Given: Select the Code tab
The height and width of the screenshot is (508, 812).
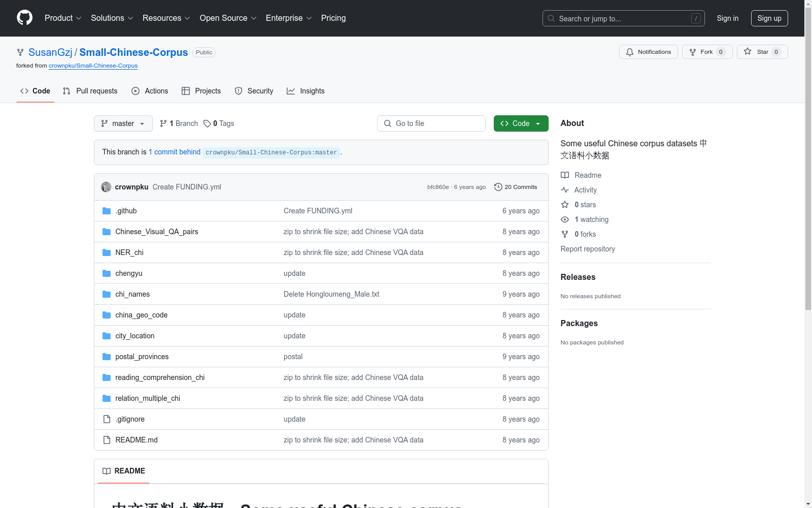Looking at the screenshot, I should tap(35, 91).
